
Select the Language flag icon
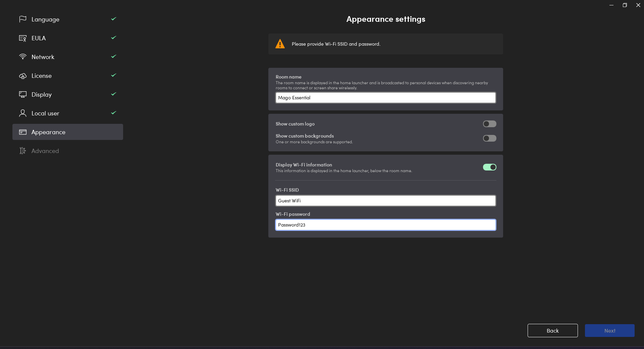point(22,19)
